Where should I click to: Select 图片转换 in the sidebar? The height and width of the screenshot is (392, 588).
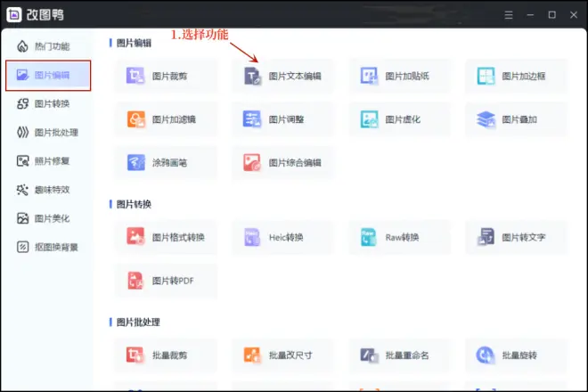pos(47,104)
